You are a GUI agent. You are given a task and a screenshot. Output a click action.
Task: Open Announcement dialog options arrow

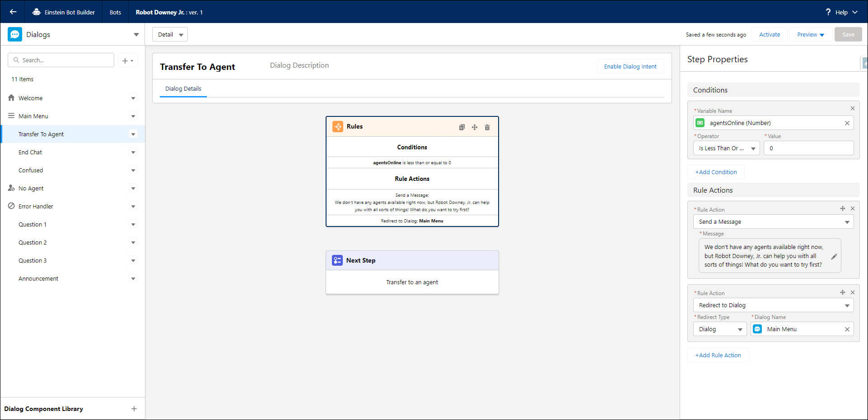pos(133,278)
